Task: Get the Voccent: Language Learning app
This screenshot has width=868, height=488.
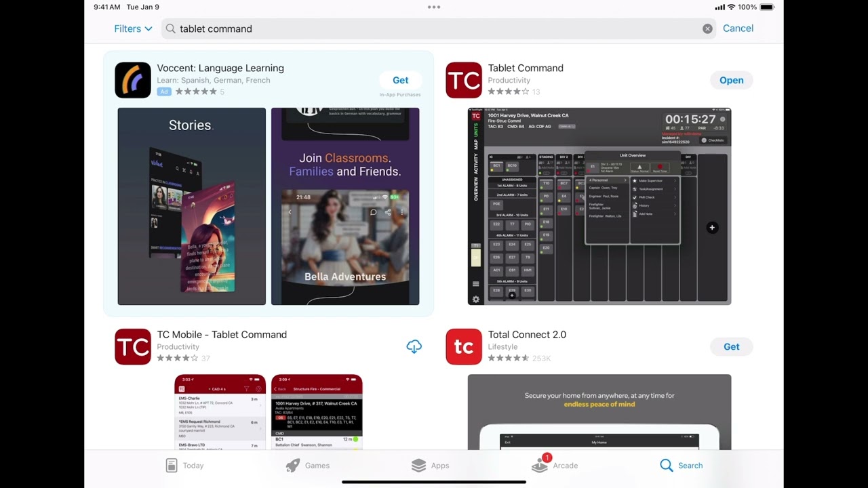Action: click(x=400, y=80)
